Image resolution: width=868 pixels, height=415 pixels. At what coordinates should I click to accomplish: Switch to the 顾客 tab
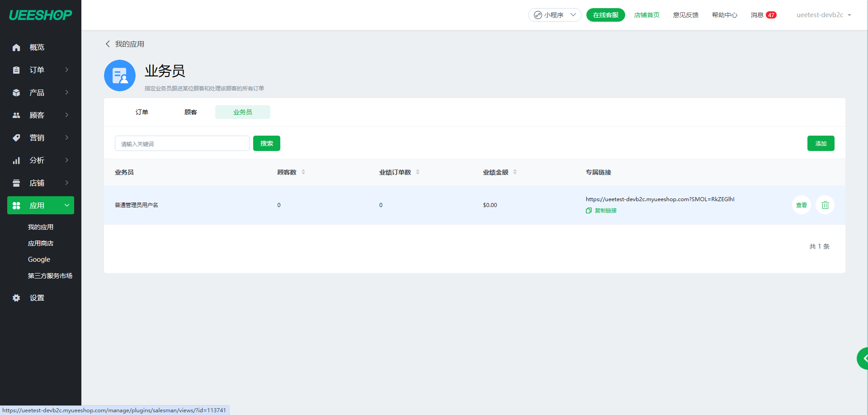click(191, 112)
